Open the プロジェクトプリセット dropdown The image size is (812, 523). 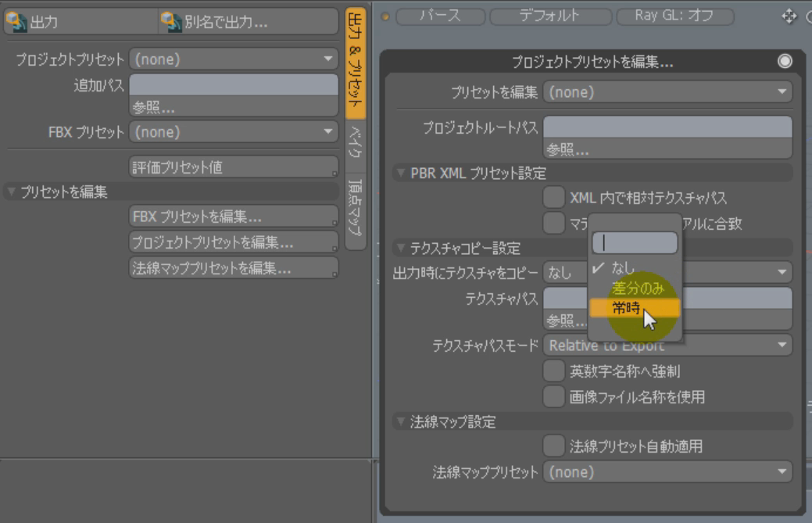coord(233,59)
